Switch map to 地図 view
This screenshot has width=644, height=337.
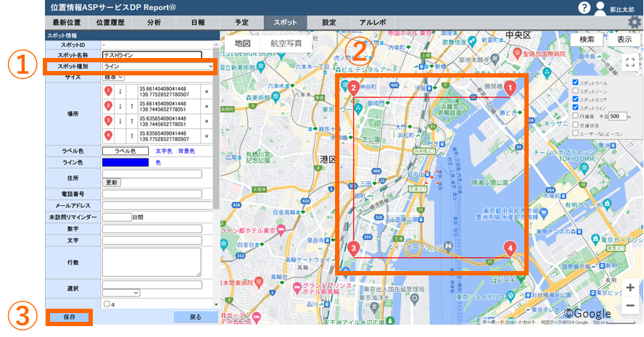click(242, 43)
